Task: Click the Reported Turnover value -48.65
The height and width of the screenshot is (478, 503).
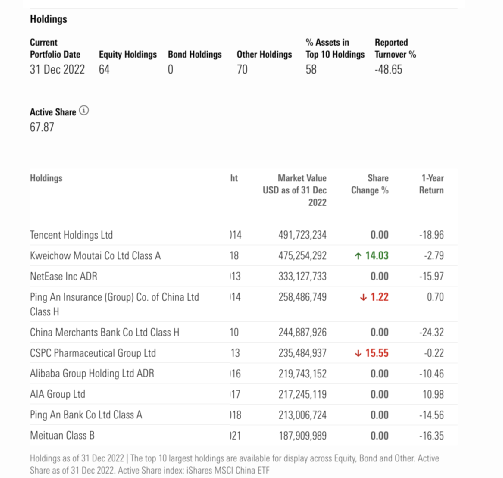Action: pyautogui.click(x=388, y=69)
